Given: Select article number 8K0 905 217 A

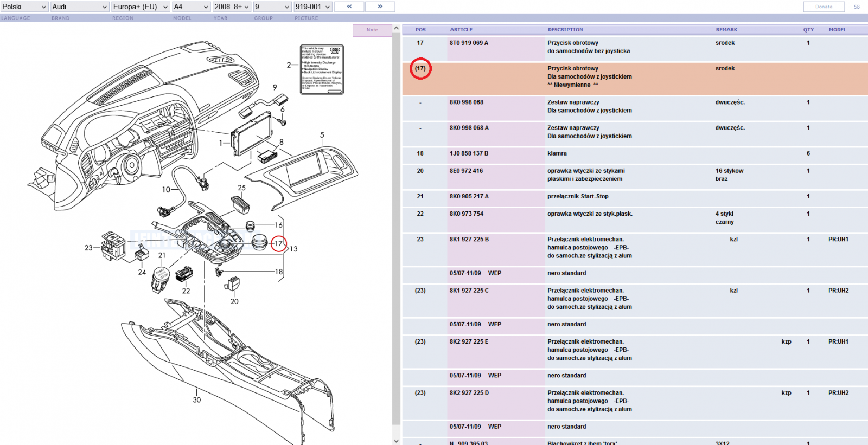Looking at the screenshot, I should click(x=469, y=196).
